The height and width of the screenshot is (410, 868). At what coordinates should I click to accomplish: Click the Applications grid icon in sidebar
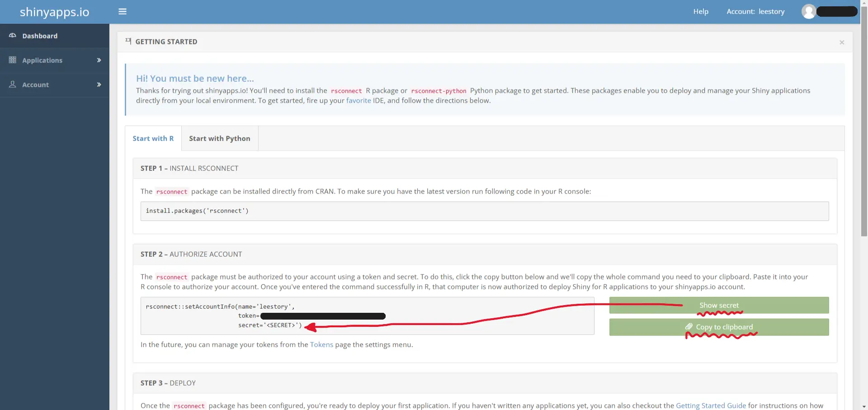pyautogui.click(x=13, y=60)
